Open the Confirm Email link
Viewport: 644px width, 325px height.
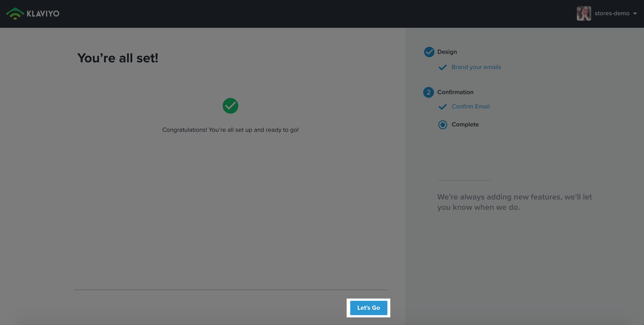[470, 106]
